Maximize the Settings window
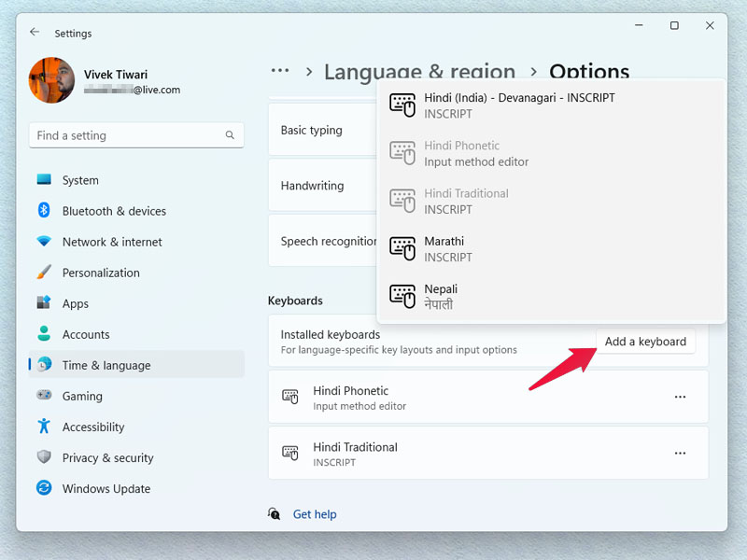The image size is (747, 560). 674,25
